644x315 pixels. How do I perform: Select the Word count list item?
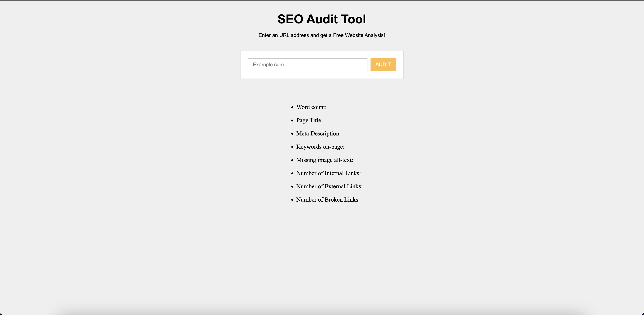pyautogui.click(x=311, y=107)
